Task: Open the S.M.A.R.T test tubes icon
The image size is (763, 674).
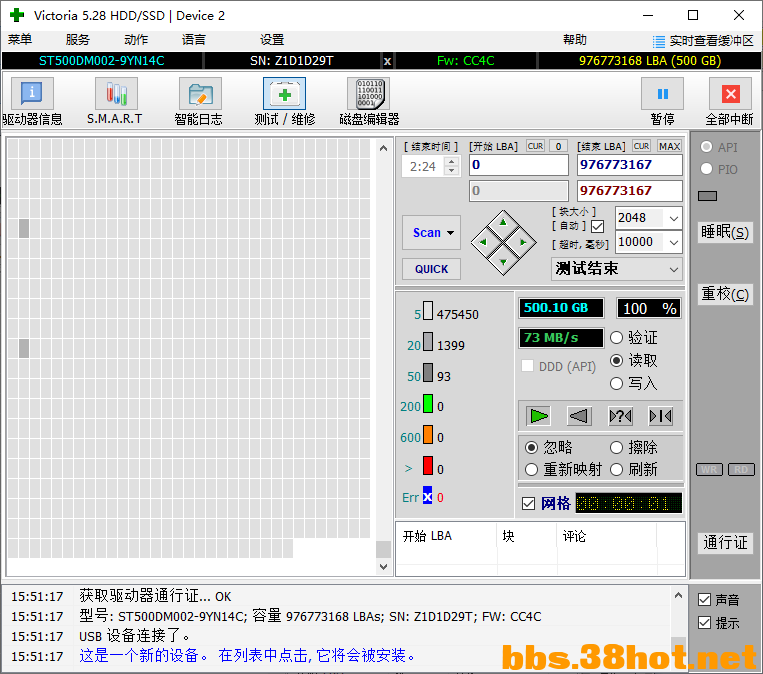Action: [x=116, y=93]
